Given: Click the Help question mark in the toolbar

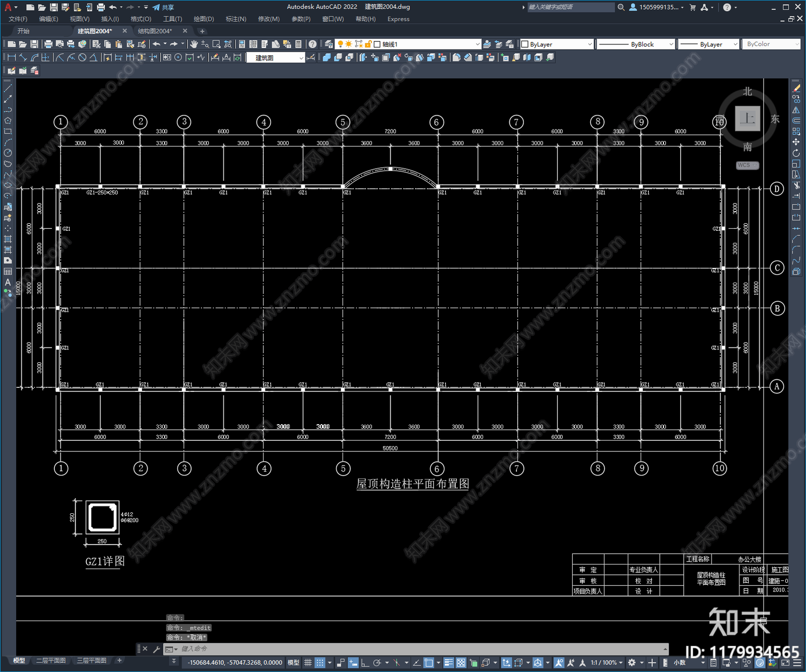Looking at the screenshot, I should click(313, 44).
